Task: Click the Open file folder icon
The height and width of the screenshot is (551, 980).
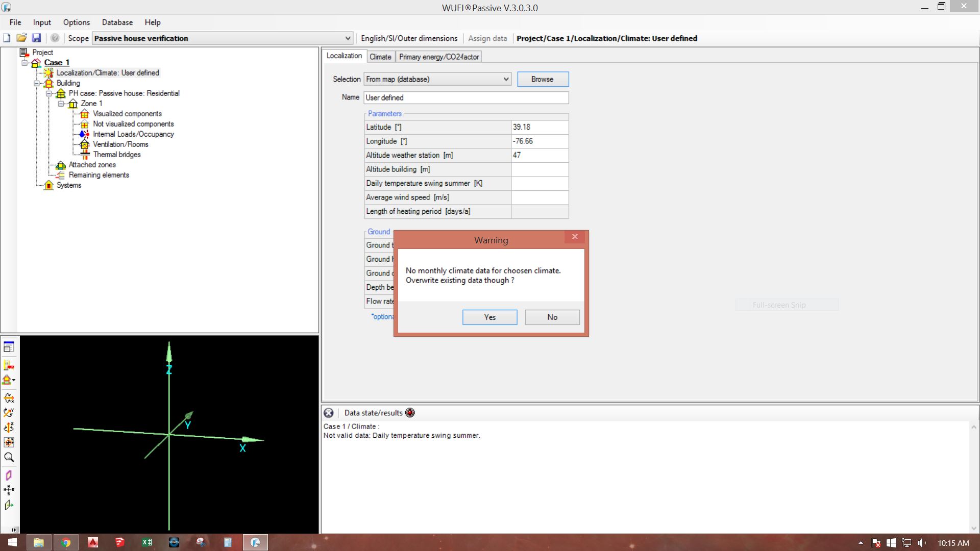Action: (21, 38)
